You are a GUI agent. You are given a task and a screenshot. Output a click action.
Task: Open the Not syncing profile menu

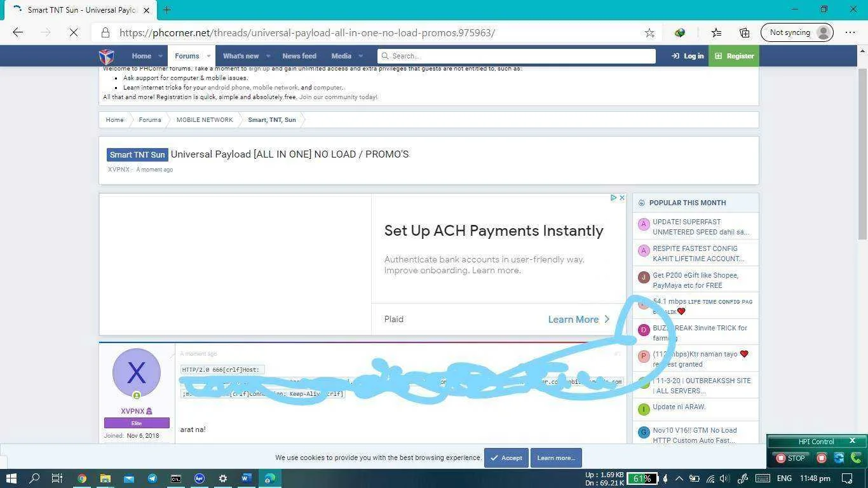pyautogui.click(x=797, y=32)
